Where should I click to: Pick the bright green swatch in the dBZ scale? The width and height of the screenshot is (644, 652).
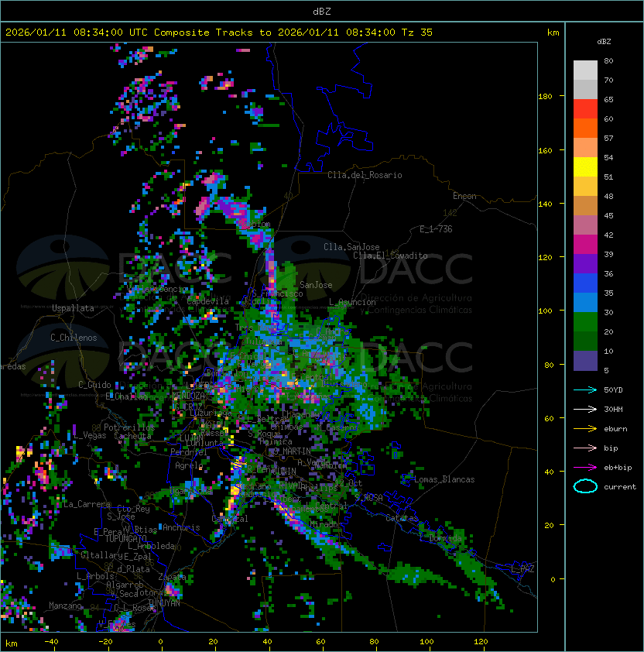pyautogui.click(x=585, y=322)
